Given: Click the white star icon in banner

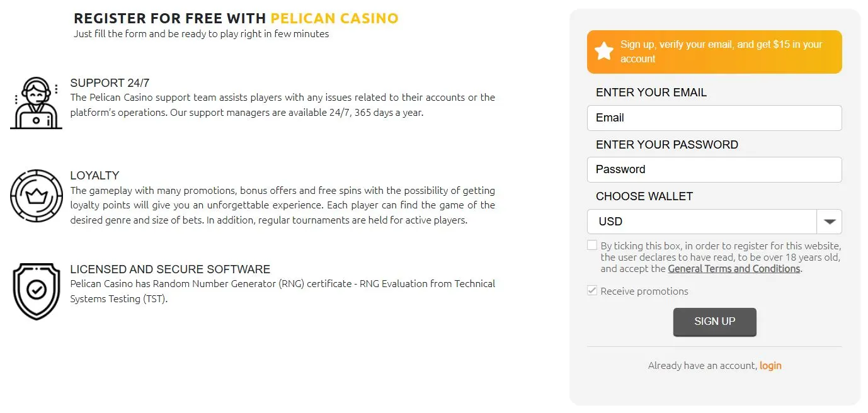Looking at the screenshot, I should 604,52.
